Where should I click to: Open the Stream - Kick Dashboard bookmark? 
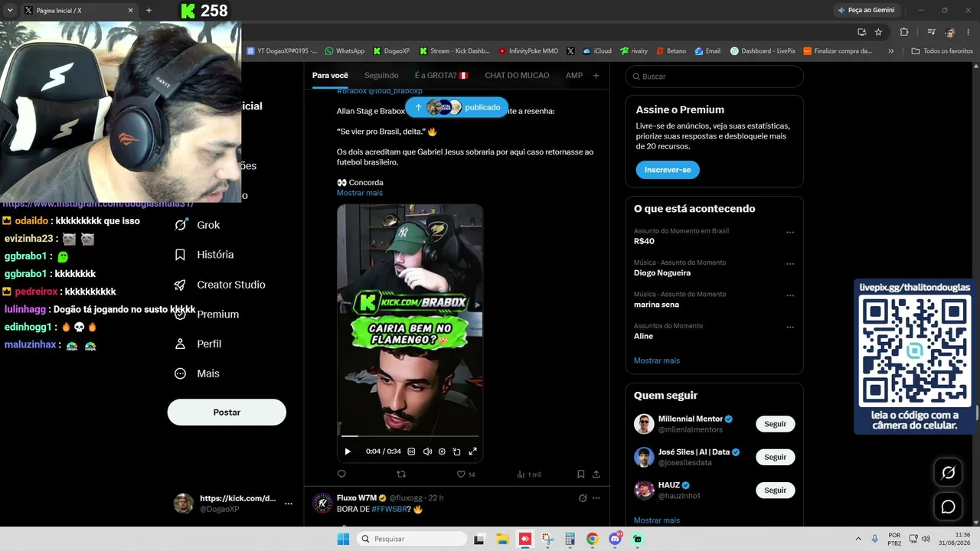point(454,51)
